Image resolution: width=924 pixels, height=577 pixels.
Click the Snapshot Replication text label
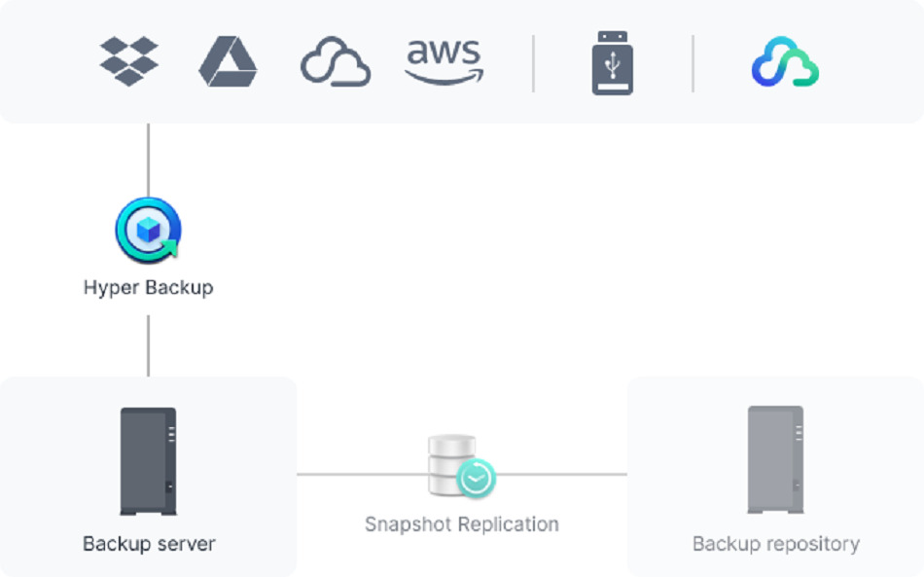(461, 524)
